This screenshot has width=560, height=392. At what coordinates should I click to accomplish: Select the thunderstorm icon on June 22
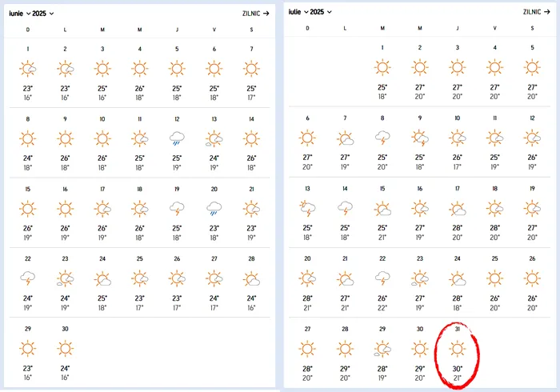[28, 278]
